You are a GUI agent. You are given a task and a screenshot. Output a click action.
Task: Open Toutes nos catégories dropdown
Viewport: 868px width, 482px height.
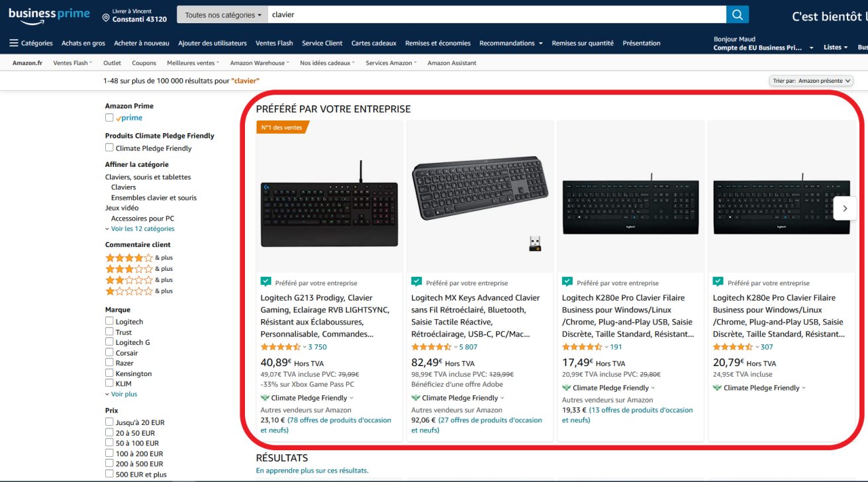(223, 15)
